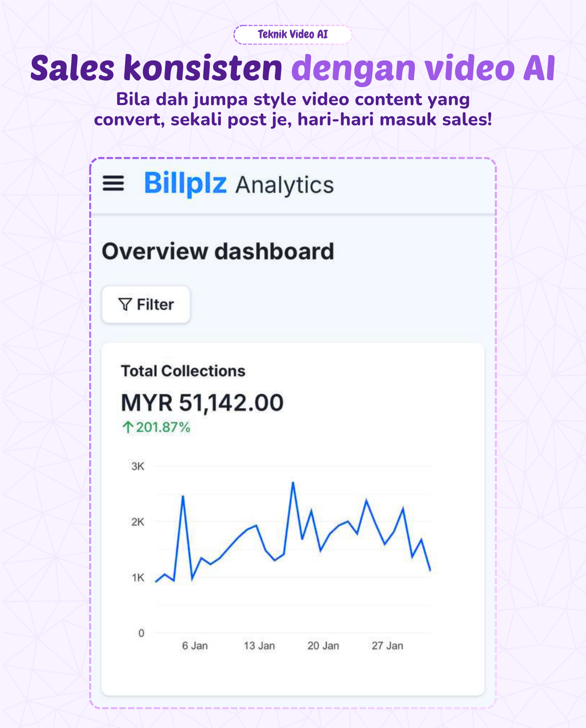Click the 20 Jan axis label
This screenshot has height=728, width=586.
323,646
